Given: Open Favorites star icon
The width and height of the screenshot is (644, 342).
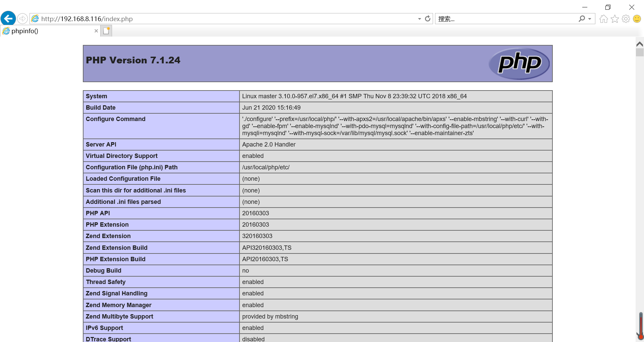Looking at the screenshot, I should tap(615, 19).
